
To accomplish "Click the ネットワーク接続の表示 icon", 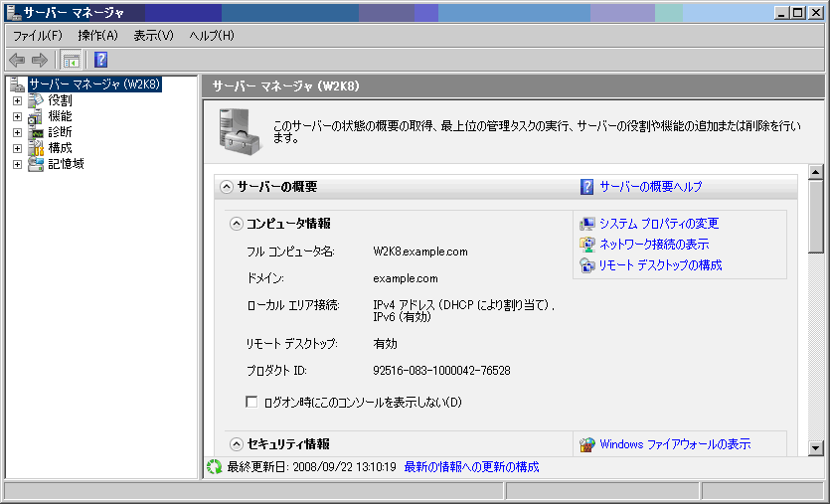I will [x=587, y=245].
